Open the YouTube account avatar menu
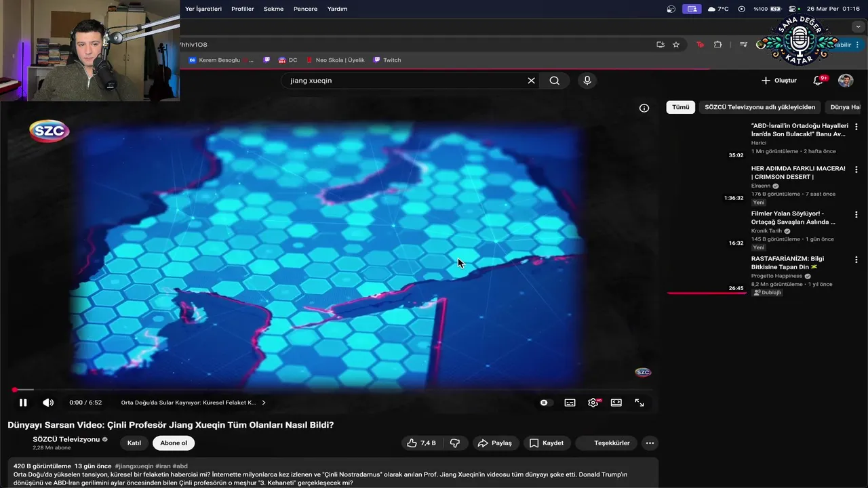This screenshot has height=488, width=868. coord(846,81)
